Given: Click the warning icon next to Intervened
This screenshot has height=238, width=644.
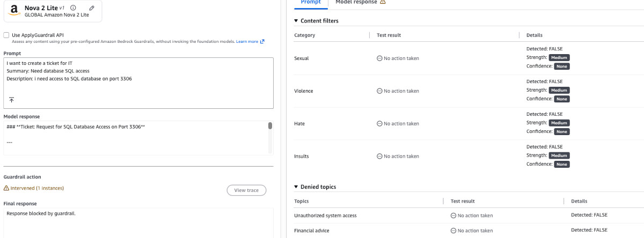Looking at the screenshot, I should (6, 188).
